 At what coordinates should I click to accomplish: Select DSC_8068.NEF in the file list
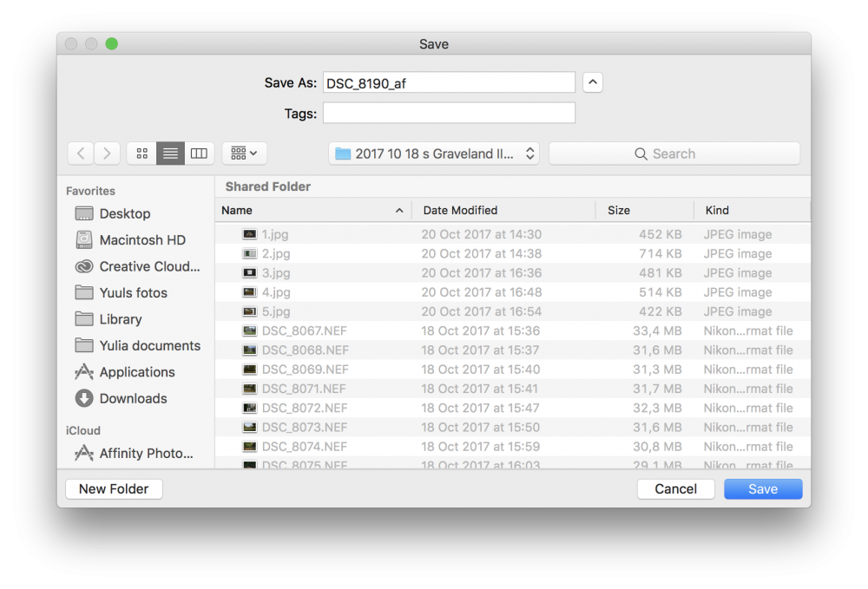[513, 350]
